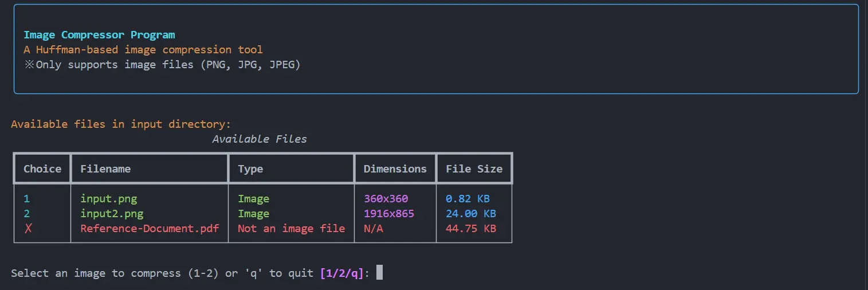Click the "Not an image file" type text
Image resolution: width=868 pixels, height=290 pixels.
(292, 229)
